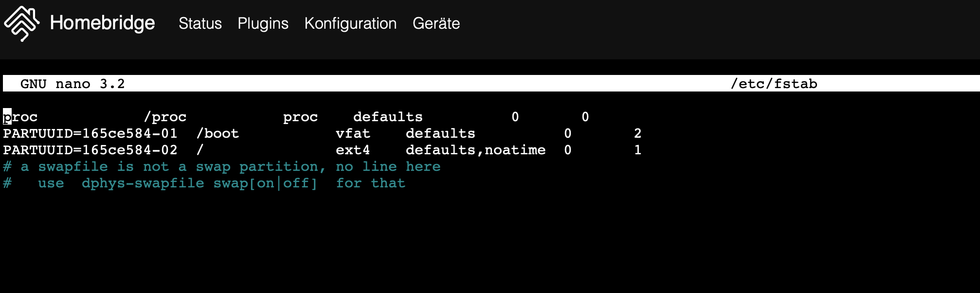Open the Status page
The image size is (980, 293).
tap(200, 23)
